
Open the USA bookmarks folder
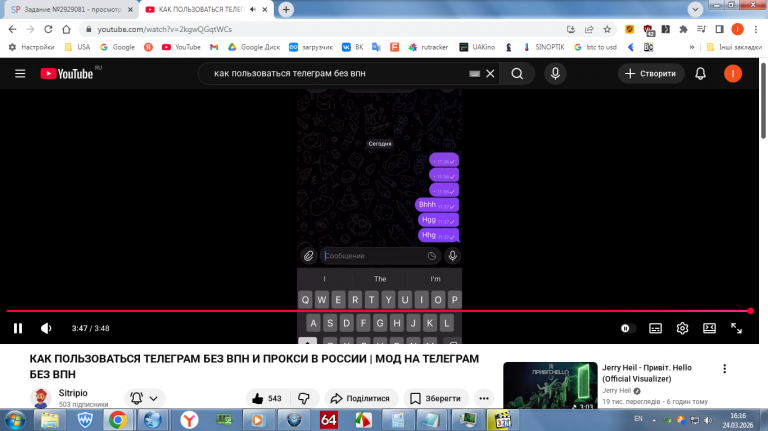78,47
